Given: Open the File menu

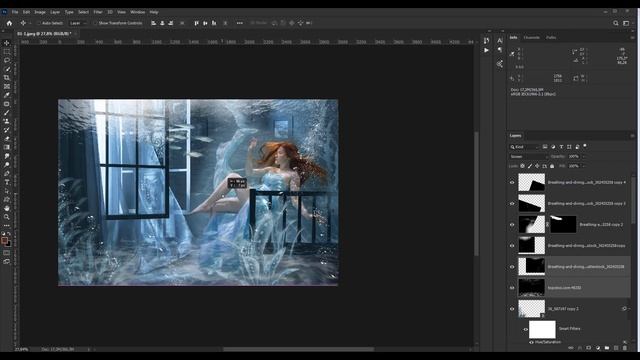Looking at the screenshot, I should pyautogui.click(x=15, y=12).
